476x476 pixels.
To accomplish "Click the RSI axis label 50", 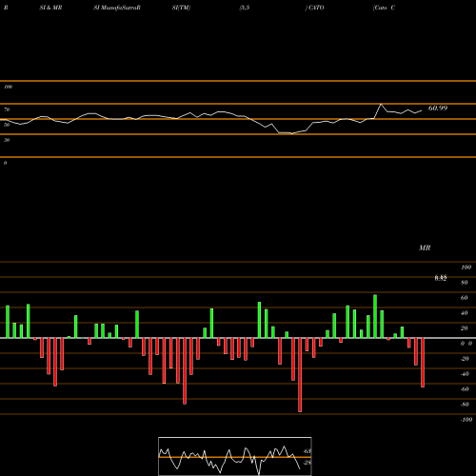I will (7, 125).
